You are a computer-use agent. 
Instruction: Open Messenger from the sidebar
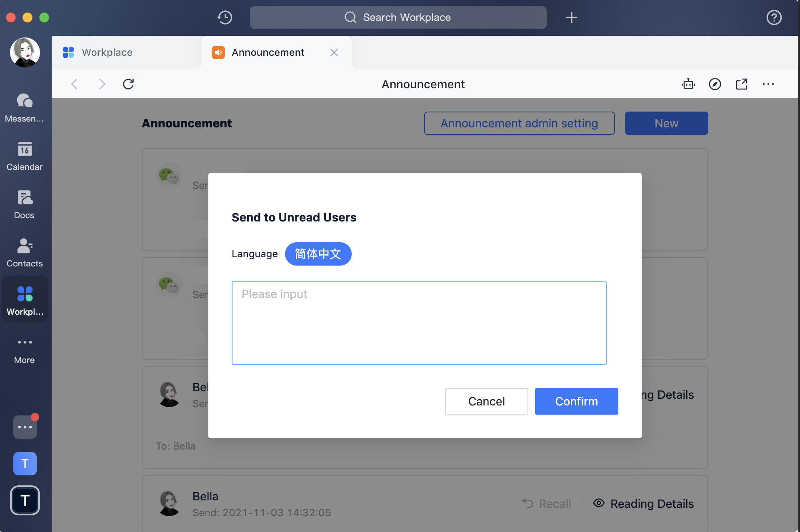coord(25,107)
